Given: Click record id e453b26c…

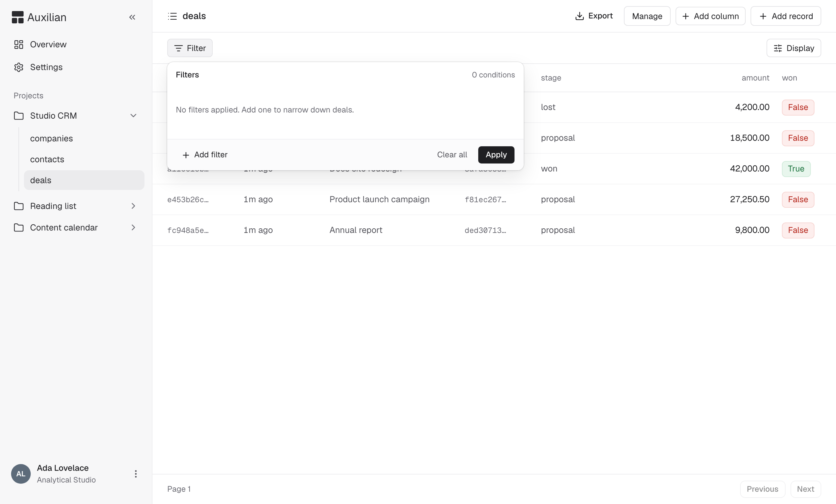Looking at the screenshot, I should 187,200.
